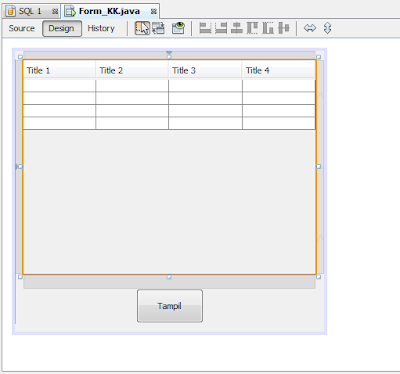Select the Title 2 column header

(132, 70)
